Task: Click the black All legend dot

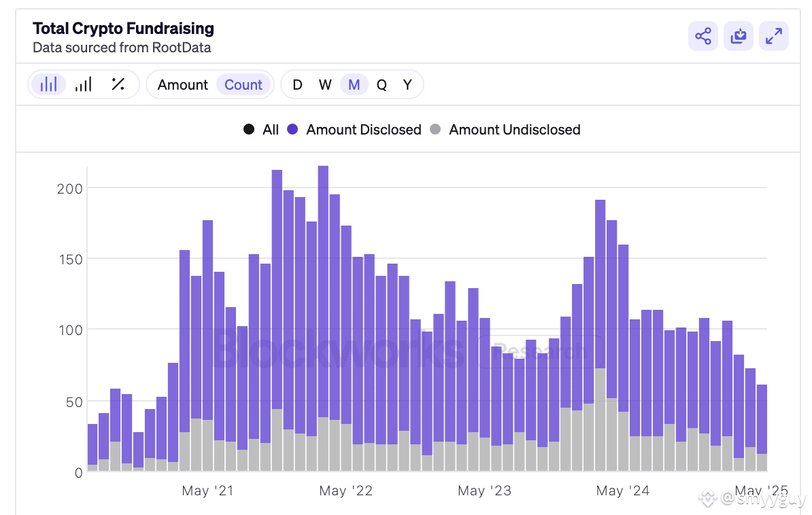Action: click(x=249, y=129)
